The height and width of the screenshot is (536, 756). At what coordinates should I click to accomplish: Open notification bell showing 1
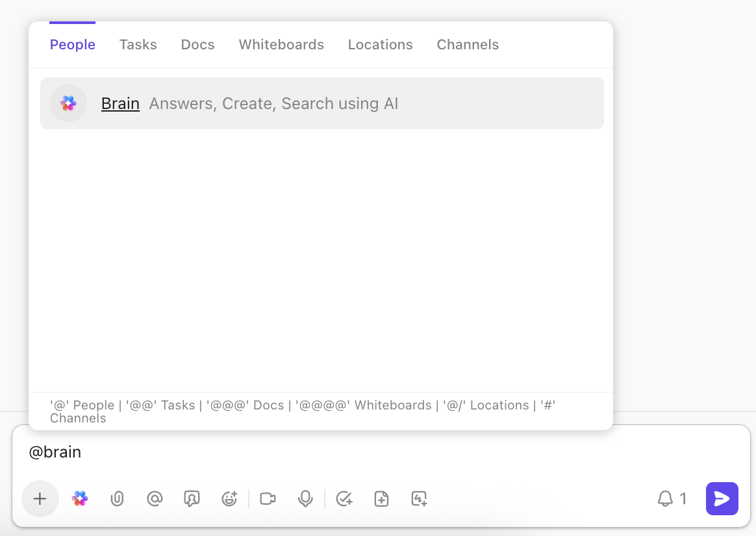coord(672,498)
